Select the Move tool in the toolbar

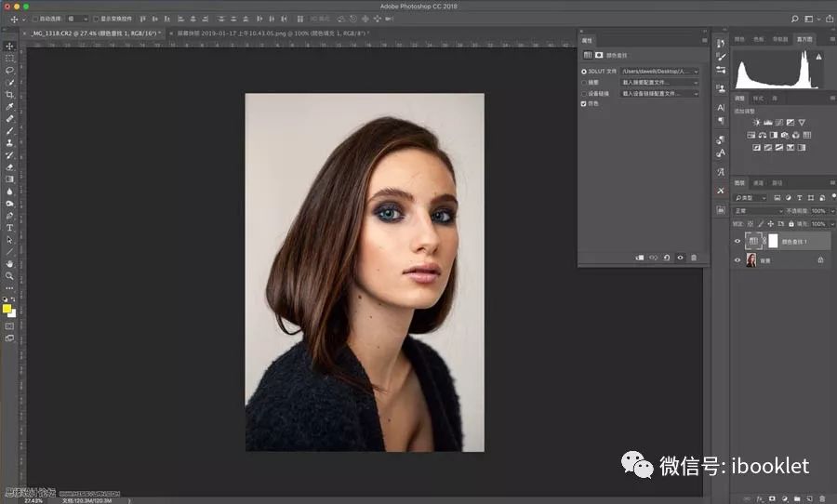[10, 46]
